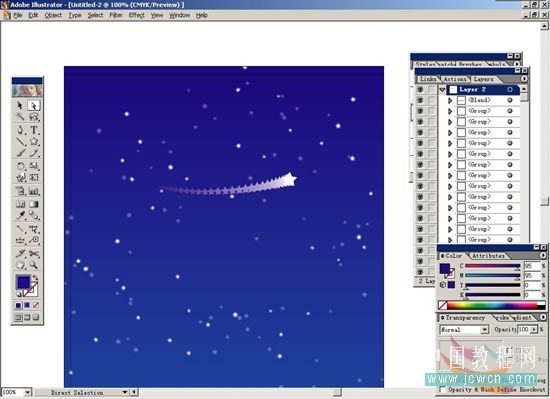Image resolution: width=550 pixels, height=399 pixels.
Task: Switch to the Attributes tab
Action: 488,256
